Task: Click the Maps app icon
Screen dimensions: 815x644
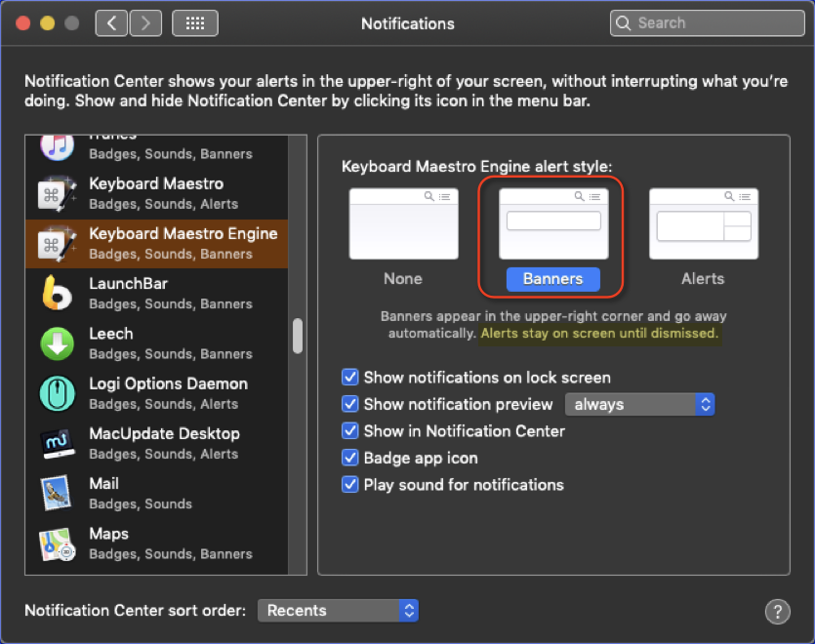Action: (58, 543)
